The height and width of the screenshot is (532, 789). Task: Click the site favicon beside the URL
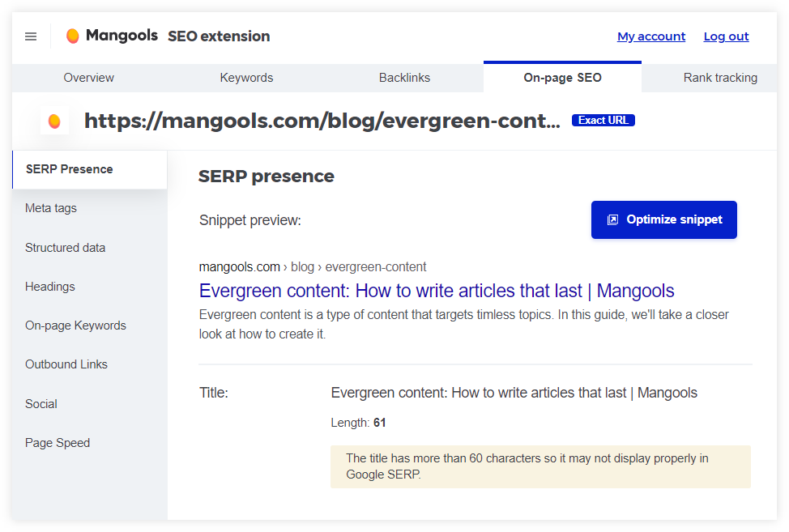click(54, 121)
